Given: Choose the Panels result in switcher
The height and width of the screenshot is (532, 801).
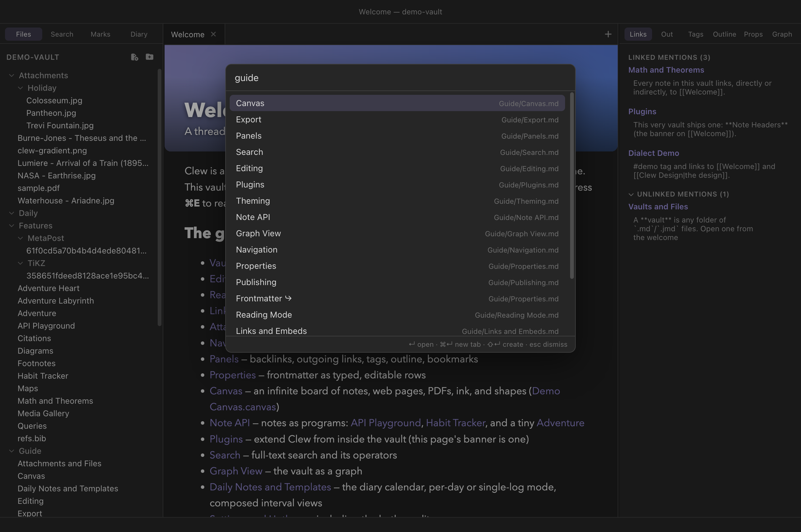Looking at the screenshot, I should point(397,136).
